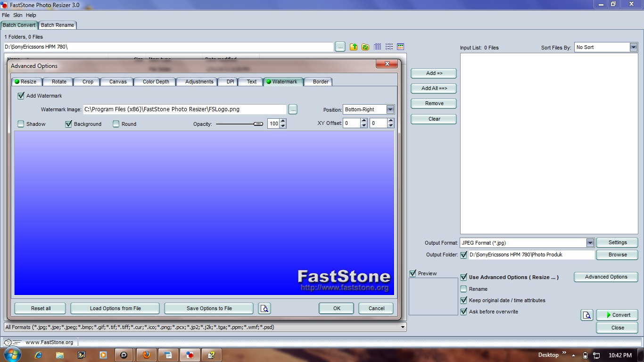Switch file browser to thumbnails view

[400, 47]
